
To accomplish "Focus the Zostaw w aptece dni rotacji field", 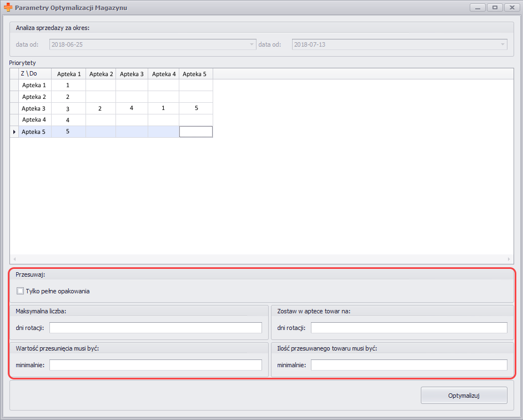I will [409, 328].
